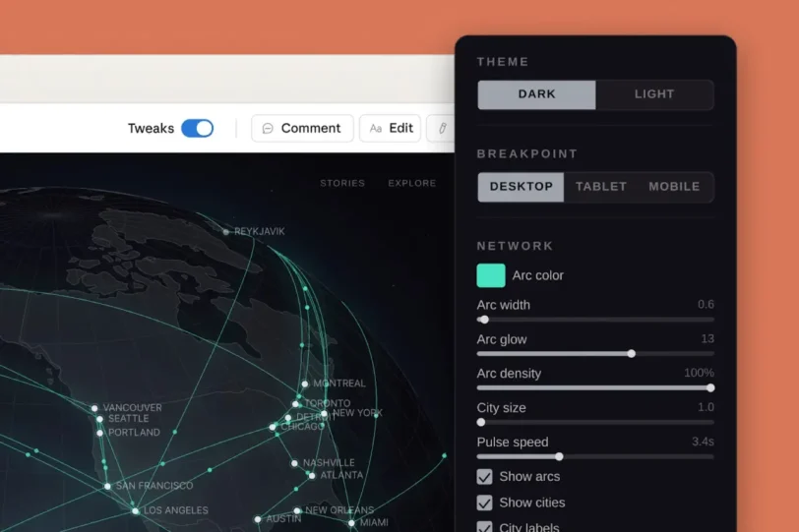Click the Pulse speed slider handle
Image resolution: width=799 pixels, height=532 pixels.
point(559,456)
